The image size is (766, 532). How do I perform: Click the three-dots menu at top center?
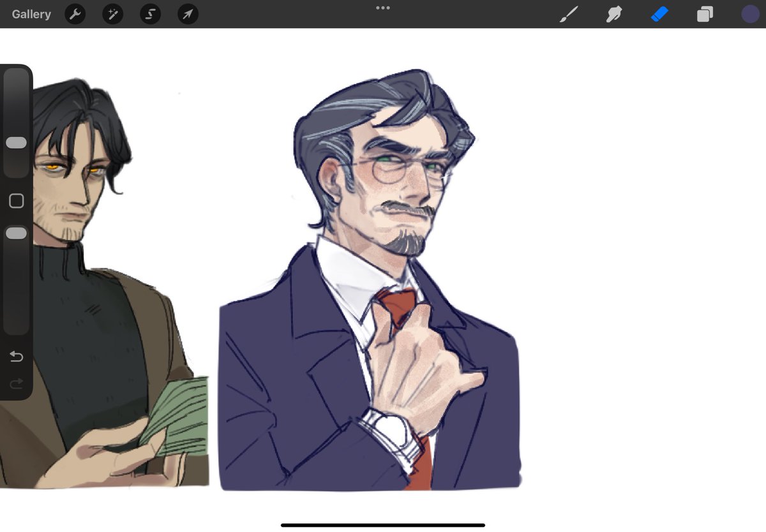[x=383, y=8]
